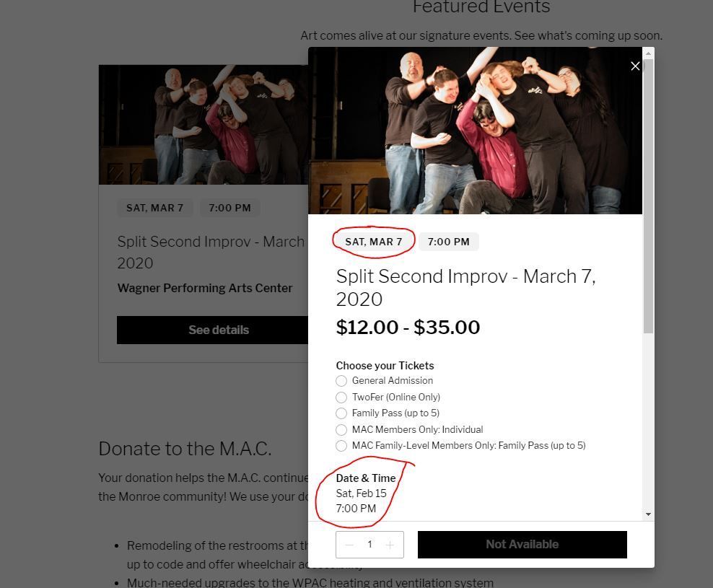The height and width of the screenshot is (588, 713).
Task: Choose TwoFer (Online Only) ticket
Action: [341, 398]
